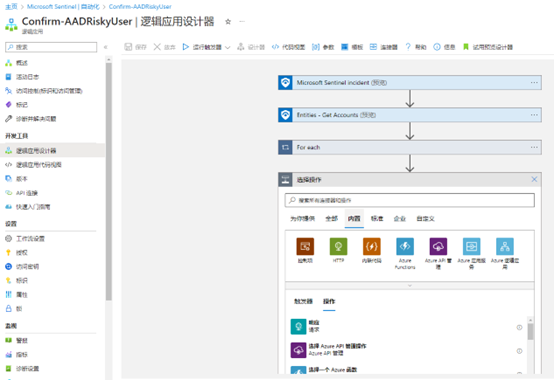Open 快速入门指南 in the sidebar
Screen dimensions: 554x380
click(x=28, y=207)
